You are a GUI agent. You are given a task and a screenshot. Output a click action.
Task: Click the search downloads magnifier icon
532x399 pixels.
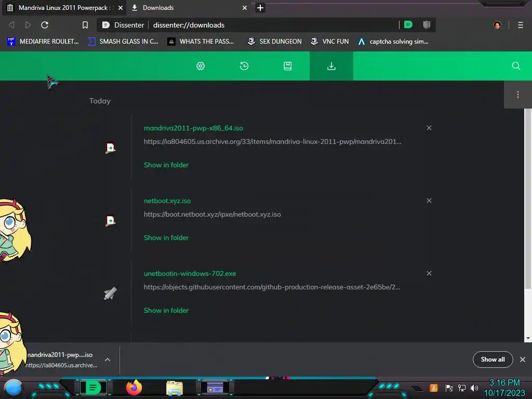click(x=516, y=66)
